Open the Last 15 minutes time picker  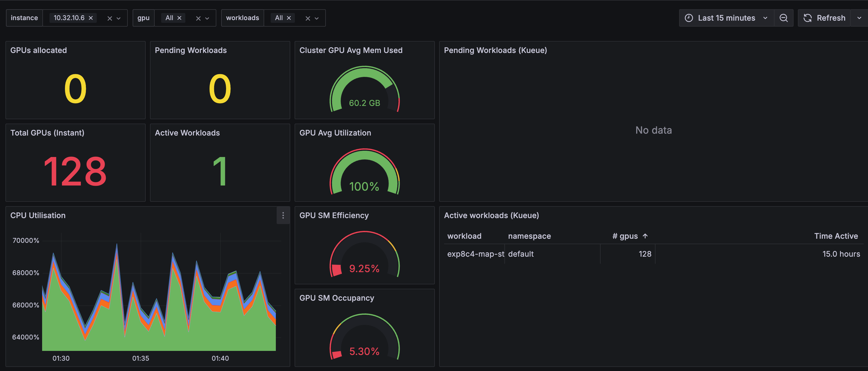726,18
